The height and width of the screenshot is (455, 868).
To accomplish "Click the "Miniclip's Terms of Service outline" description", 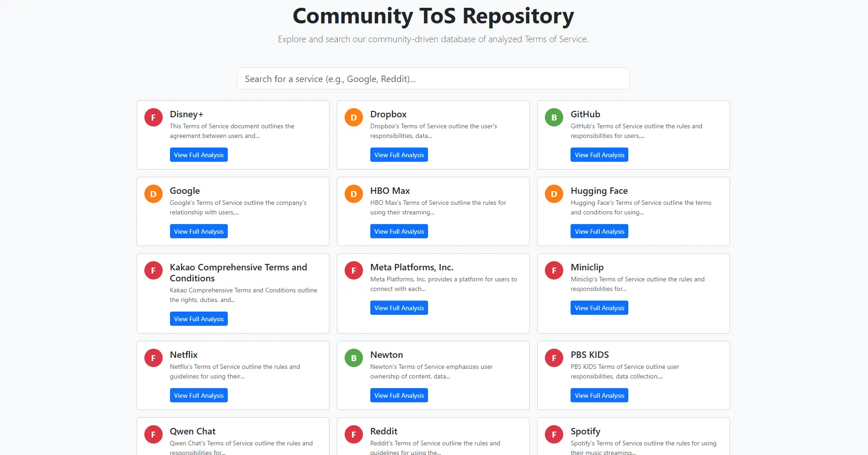I will tap(637, 284).
